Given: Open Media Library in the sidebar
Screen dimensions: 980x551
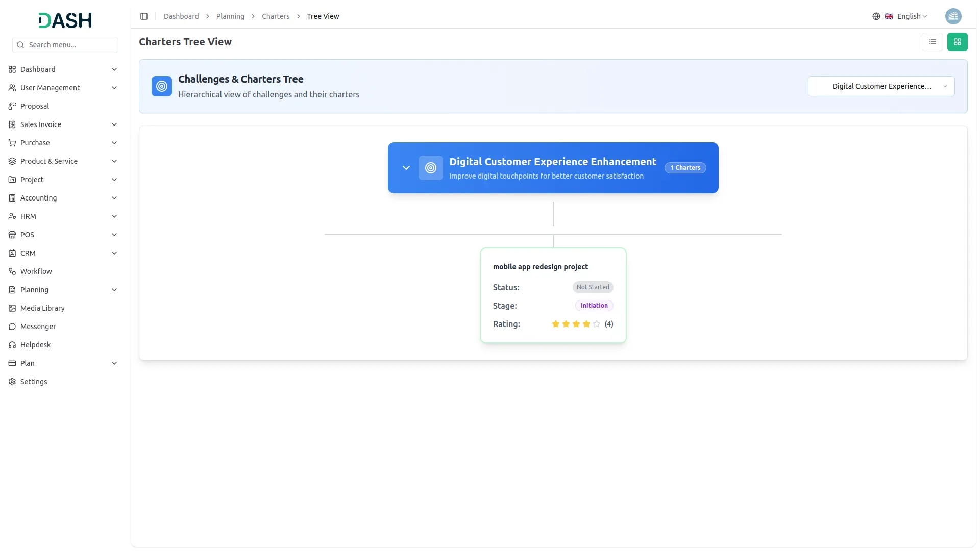Looking at the screenshot, I should tap(42, 308).
